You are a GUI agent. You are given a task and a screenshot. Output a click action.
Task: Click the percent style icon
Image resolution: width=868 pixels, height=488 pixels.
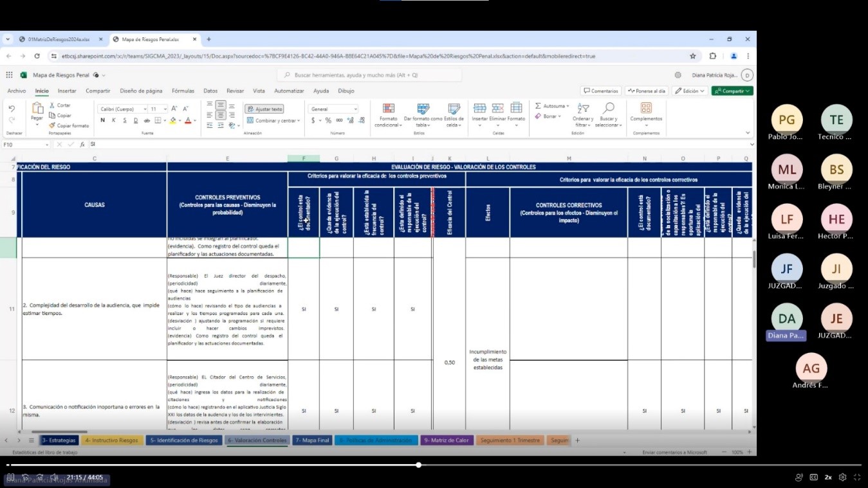pos(328,120)
